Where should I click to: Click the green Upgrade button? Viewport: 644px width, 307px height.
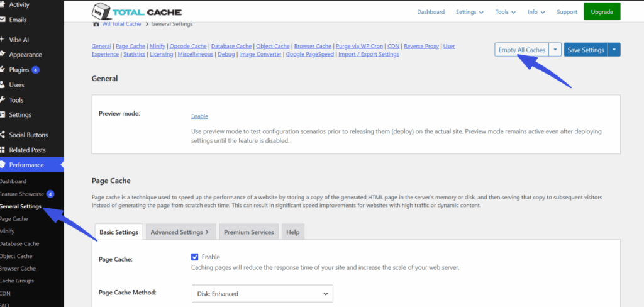602,12
